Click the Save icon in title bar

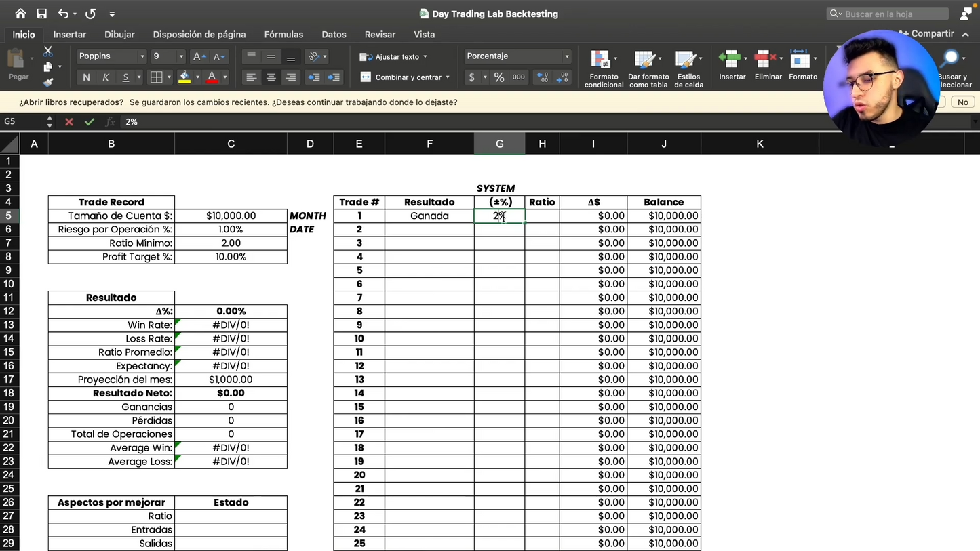click(41, 14)
